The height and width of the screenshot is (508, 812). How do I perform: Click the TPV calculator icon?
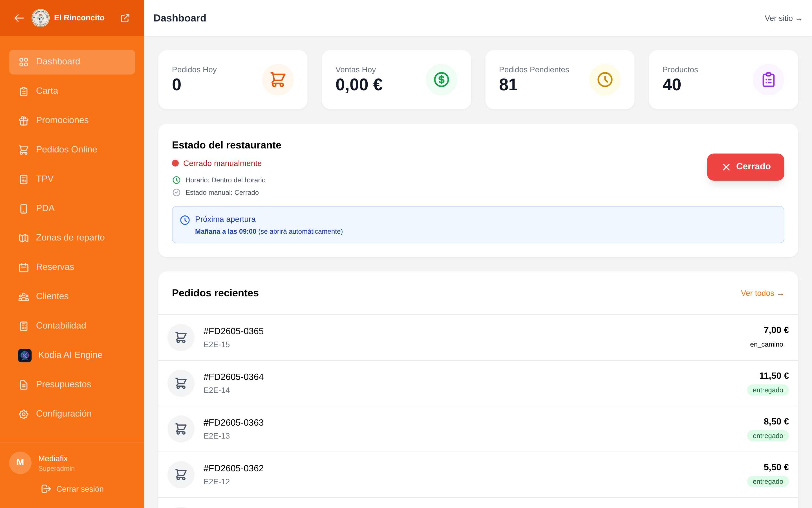(x=23, y=179)
